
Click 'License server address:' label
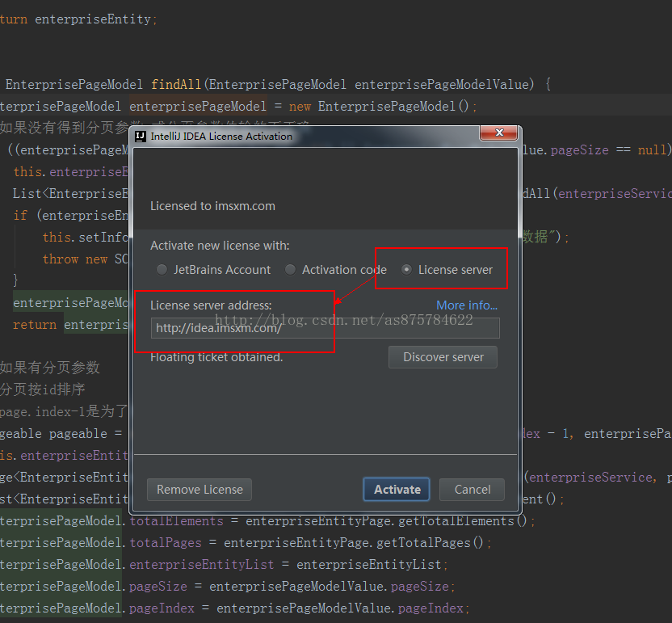(x=211, y=305)
